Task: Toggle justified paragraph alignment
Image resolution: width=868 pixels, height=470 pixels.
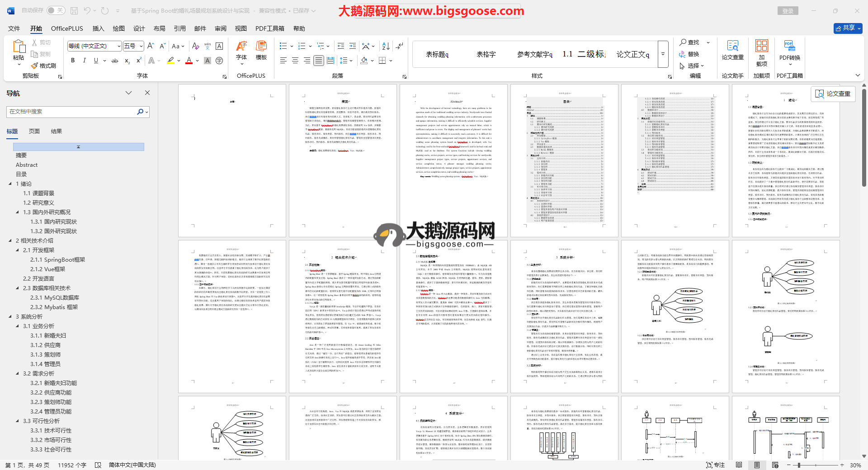Action: point(319,61)
